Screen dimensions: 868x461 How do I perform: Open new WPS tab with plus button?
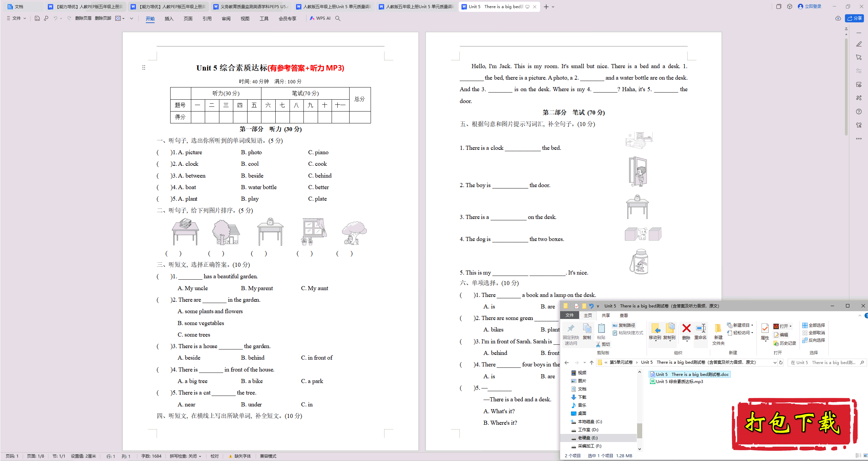546,6
